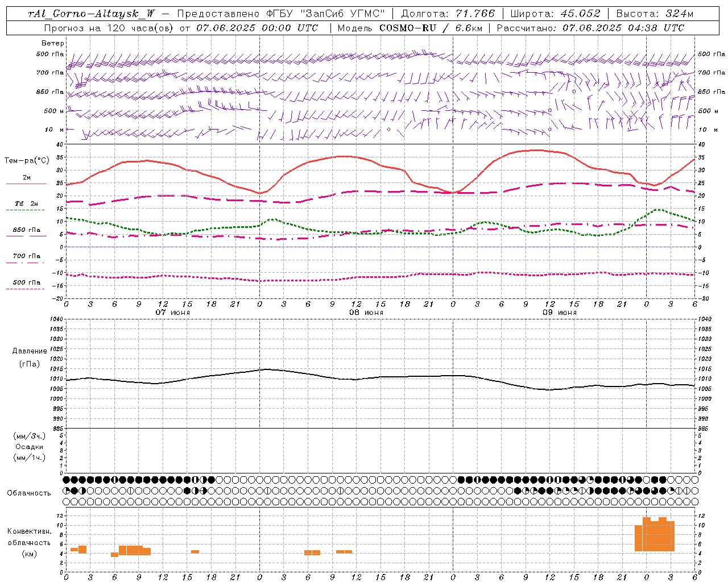
Task: Select the text Предоставлено ФГБУ "ЗапСиб УГМС"
Action: pos(281,14)
